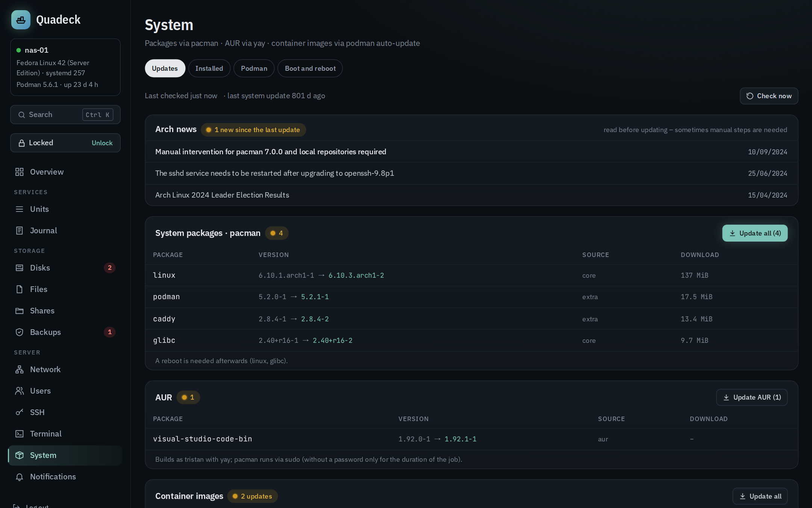Click the Quadeck ship logo icon
The width and height of the screenshot is (812, 508).
[x=21, y=20]
